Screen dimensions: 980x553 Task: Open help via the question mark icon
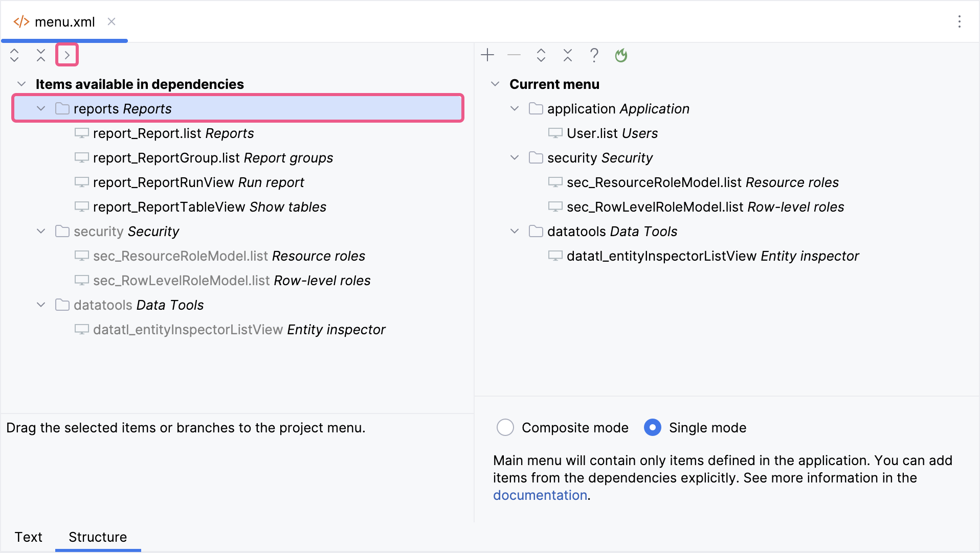pyautogui.click(x=594, y=55)
